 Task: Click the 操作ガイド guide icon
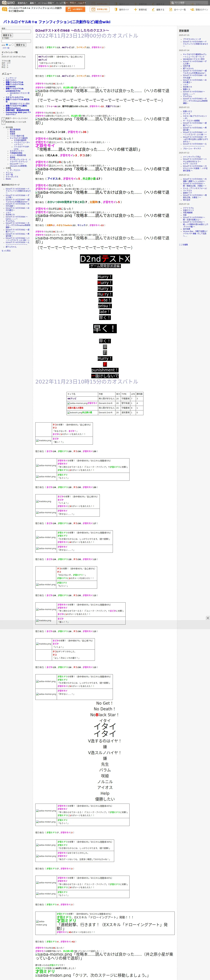coord(116,9)
